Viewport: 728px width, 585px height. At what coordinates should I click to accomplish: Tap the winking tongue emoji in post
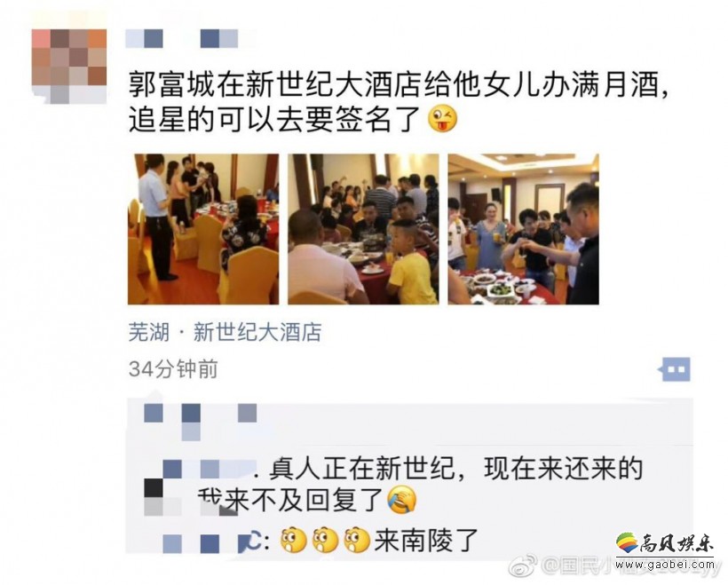tap(442, 120)
